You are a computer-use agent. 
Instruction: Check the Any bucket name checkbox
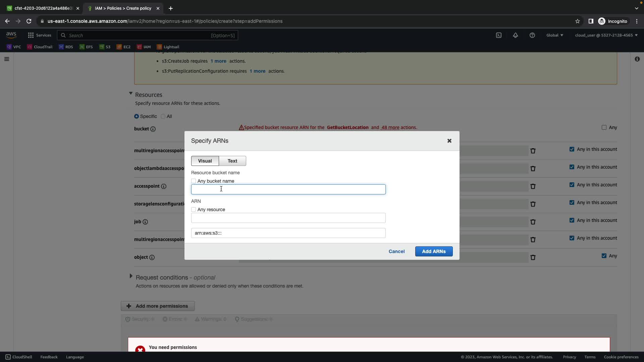(x=194, y=181)
